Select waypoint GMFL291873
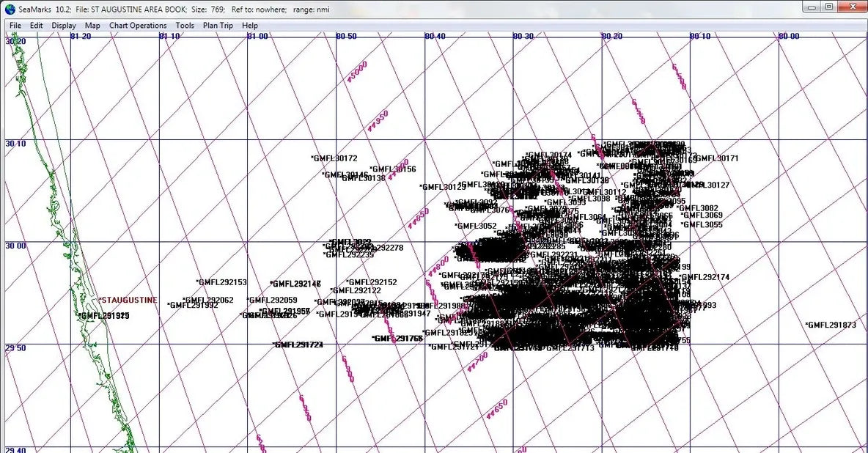The height and width of the screenshot is (453, 868). (831, 325)
